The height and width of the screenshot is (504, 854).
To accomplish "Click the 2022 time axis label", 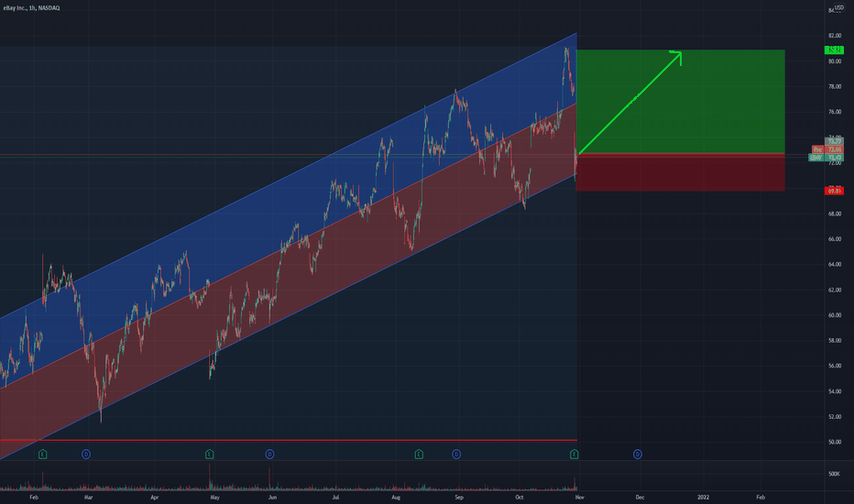I will tap(703, 497).
